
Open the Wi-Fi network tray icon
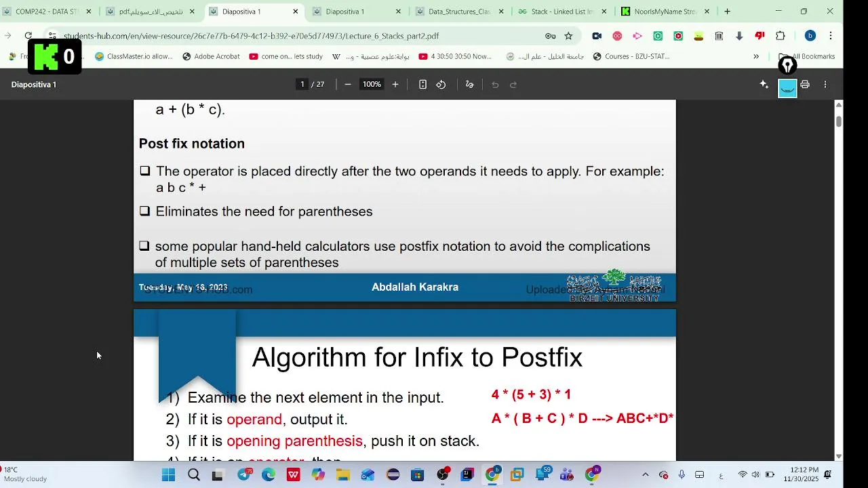[743, 475]
